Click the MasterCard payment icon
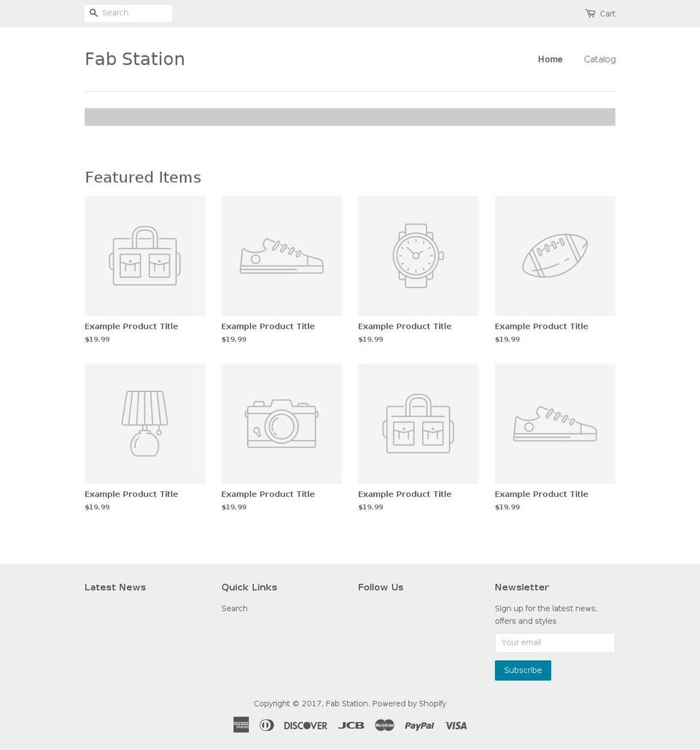700x750 pixels. tap(385, 725)
